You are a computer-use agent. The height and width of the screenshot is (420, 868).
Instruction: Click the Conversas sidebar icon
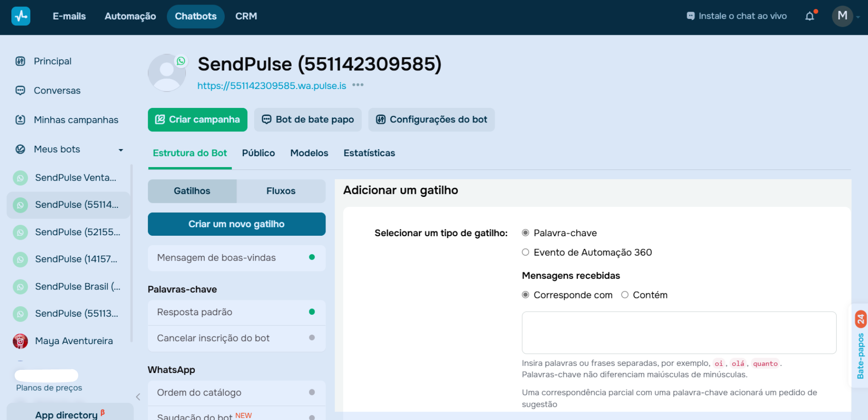tap(20, 90)
